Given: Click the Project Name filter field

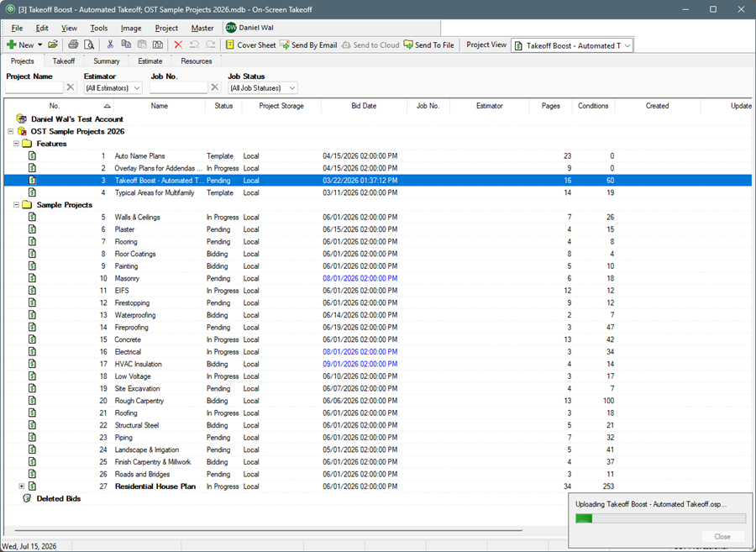Looking at the screenshot, I should pyautogui.click(x=34, y=87).
